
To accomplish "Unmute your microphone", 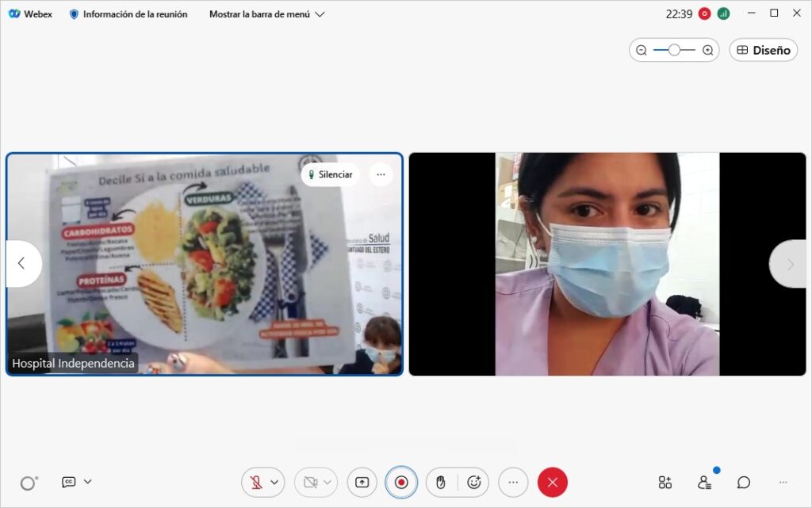I will (255, 482).
